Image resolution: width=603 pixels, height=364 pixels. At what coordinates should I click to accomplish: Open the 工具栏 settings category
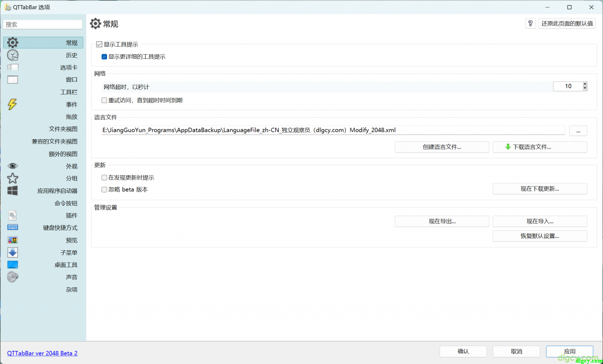68,92
